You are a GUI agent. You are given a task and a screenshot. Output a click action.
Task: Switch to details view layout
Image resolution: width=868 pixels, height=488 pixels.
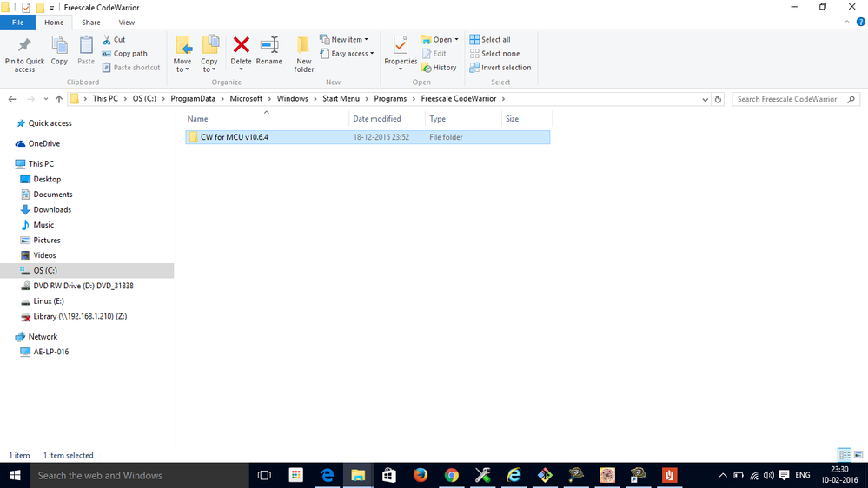tap(845, 455)
